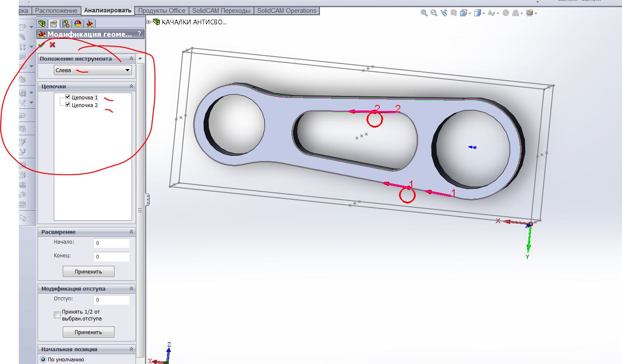Click the Apply Scene icon

pos(516,13)
